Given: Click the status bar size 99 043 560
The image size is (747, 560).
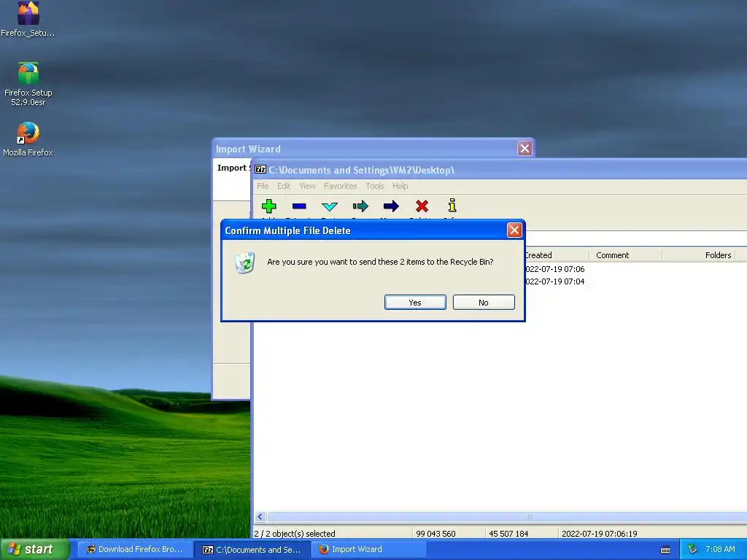Looking at the screenshot, I should pyautogui.click(x=436, y=533).
